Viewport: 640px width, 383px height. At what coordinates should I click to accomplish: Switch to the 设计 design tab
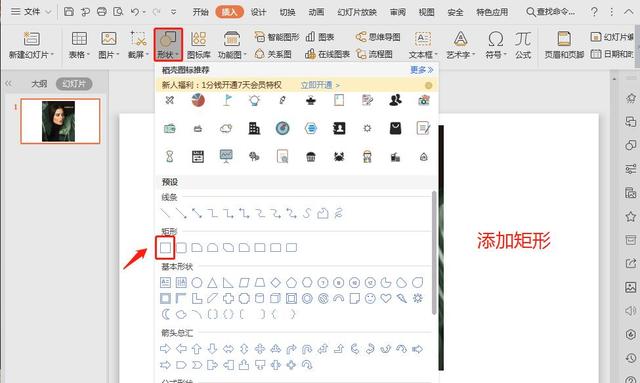click(258, 12)
